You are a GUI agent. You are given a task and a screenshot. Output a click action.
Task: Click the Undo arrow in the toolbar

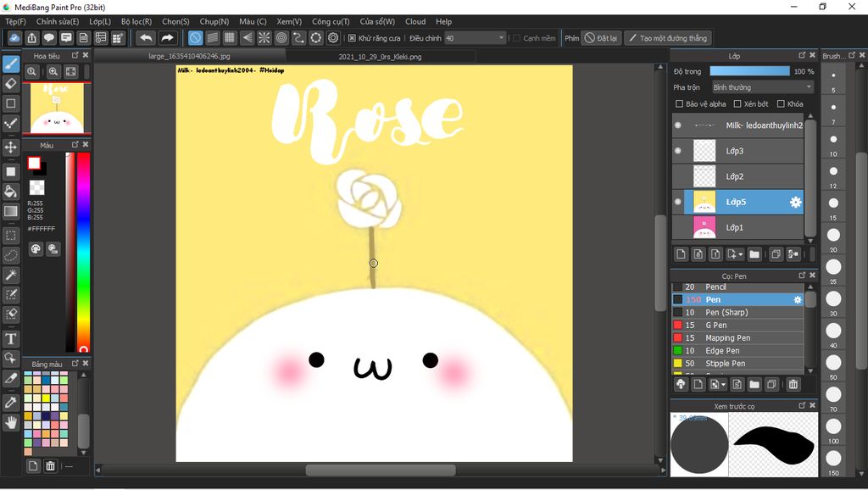click(146, 38)
